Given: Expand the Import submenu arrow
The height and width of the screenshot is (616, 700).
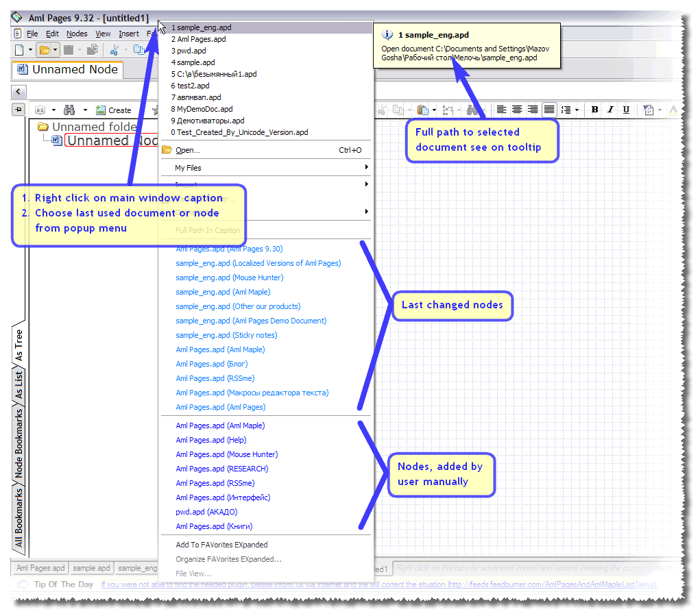Looking at the screenshot, I should (366, 184).
